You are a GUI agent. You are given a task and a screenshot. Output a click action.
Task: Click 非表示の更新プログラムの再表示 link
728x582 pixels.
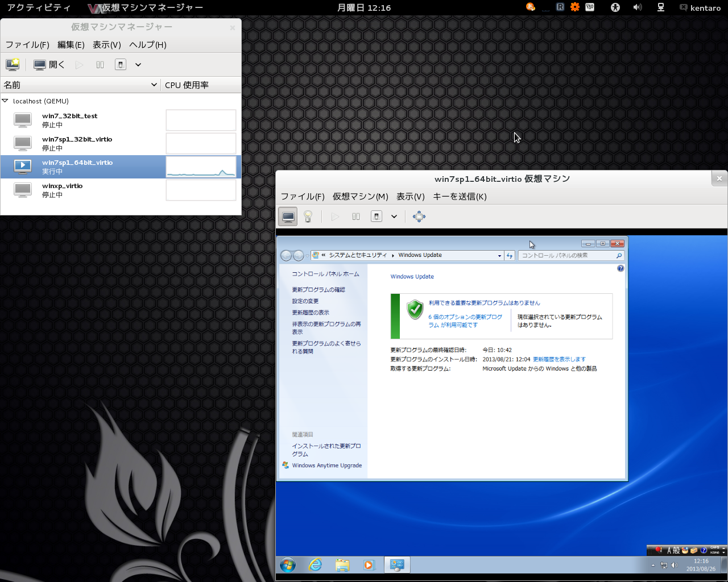point(326,328)
